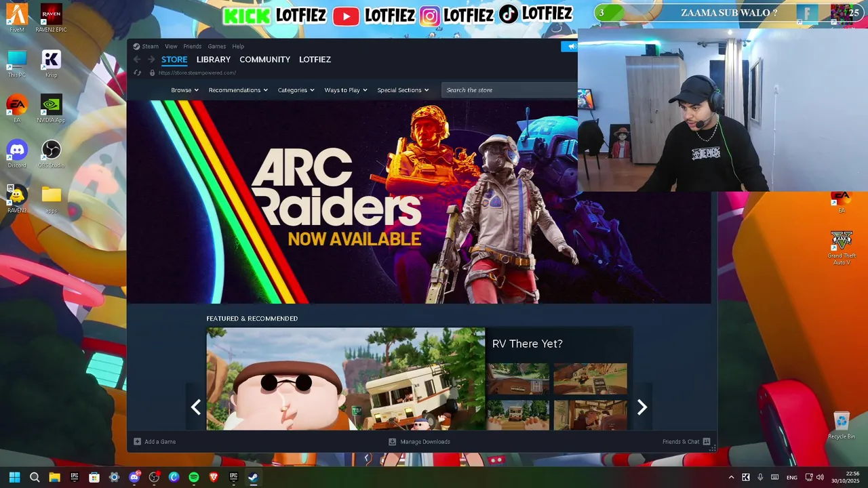868x488 pixels.
Task: Open the Steam menu
Action: 150,47
